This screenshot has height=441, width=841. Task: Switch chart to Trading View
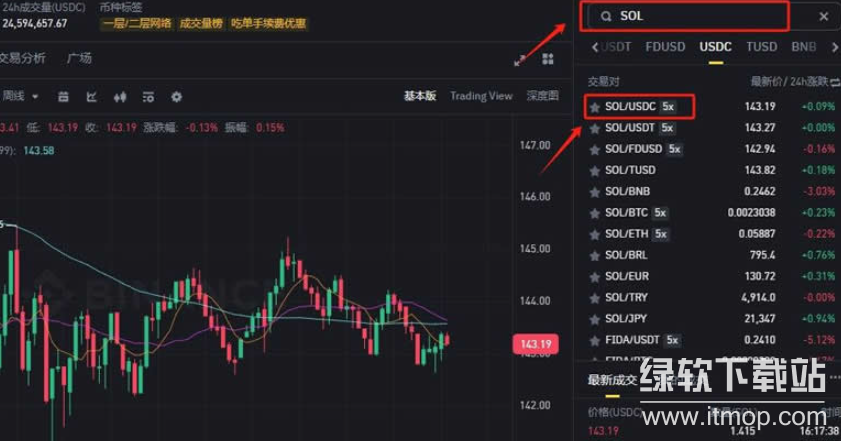[481, 96]
